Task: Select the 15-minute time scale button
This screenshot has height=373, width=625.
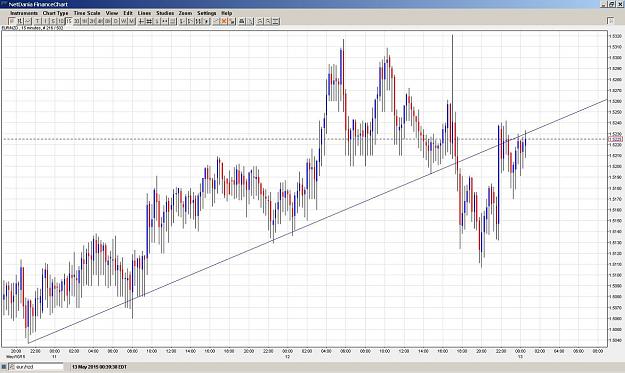Action: [69, 21]
